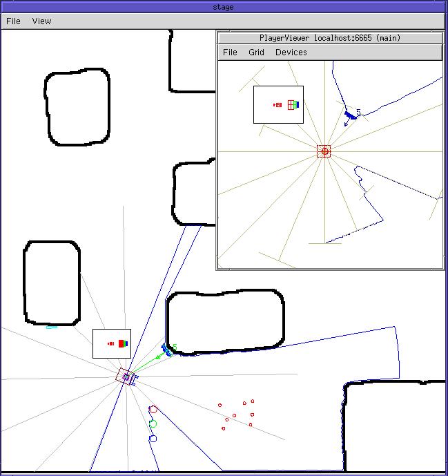Image resolution: width=448 pixels, height=476 pixels.
Task: Open the PlayerViewer File menu
Action: click(230, 53)
